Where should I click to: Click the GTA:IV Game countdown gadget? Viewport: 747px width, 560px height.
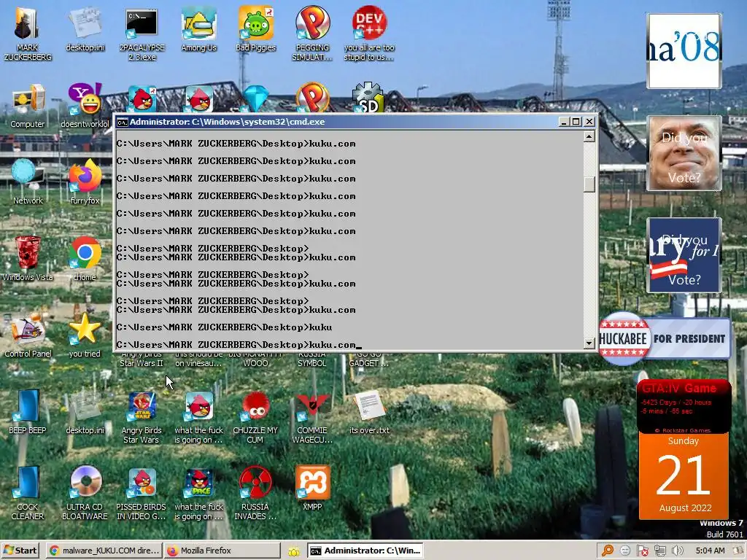(684, 406)
